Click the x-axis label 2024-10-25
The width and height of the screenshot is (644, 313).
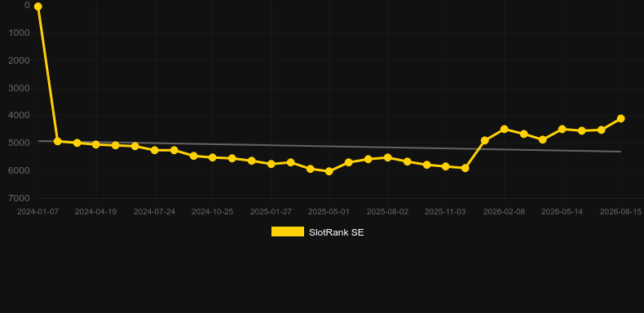point(212,212)
